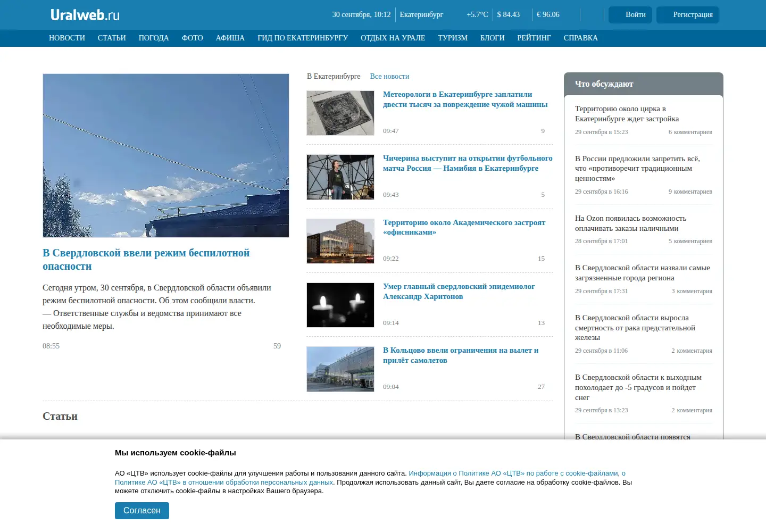766x532 pixels.
Task: Go to the ТУРИЗМ section
Action: point(453,38)
